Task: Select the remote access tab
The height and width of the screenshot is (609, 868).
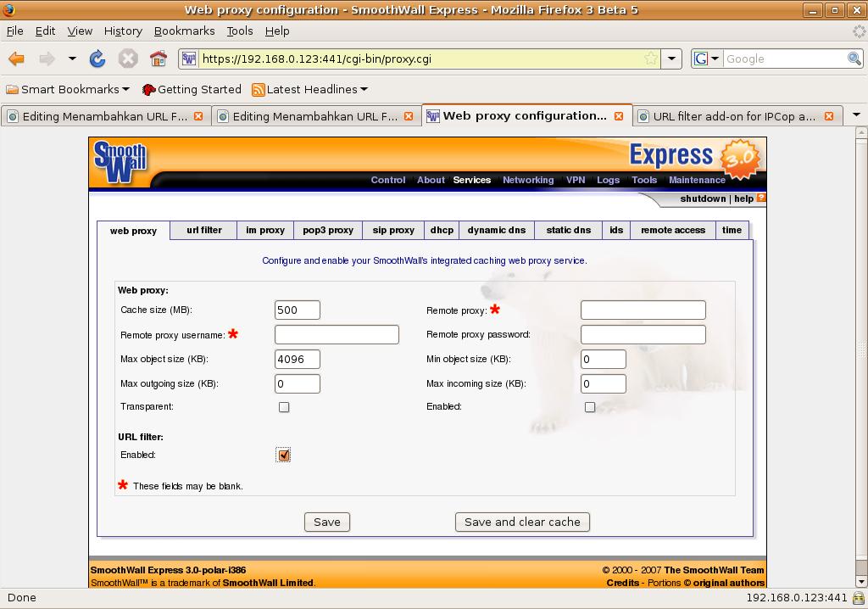Action: pyautogui.click(x=672, y=230)
